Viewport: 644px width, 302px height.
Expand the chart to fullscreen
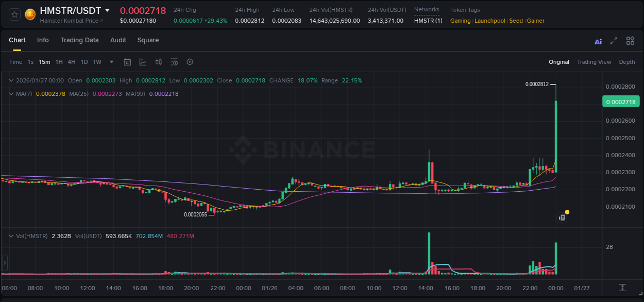614,41
